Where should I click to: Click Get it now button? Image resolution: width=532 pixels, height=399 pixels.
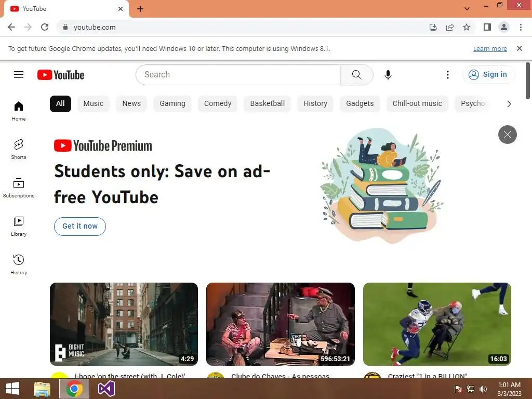click(x=80, y=227)
